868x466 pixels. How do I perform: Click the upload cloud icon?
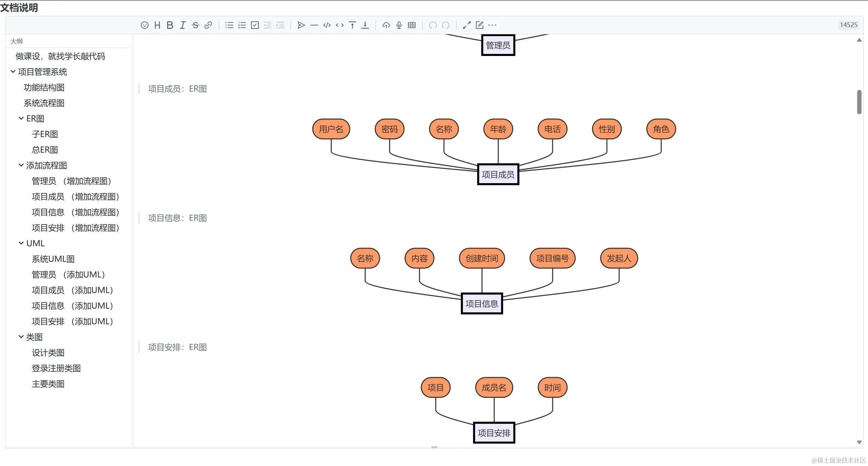(386, 25)
